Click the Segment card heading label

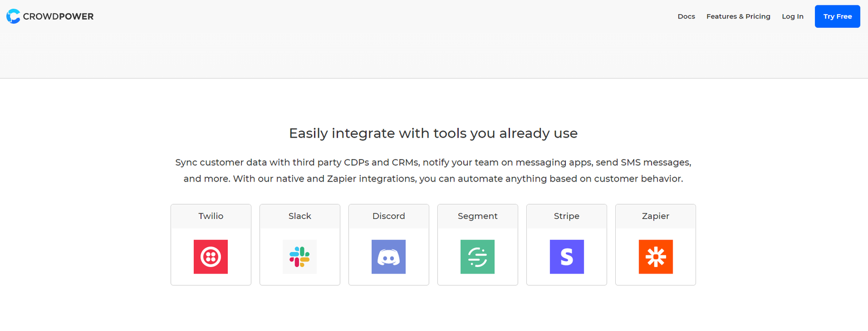pos(477,216)
